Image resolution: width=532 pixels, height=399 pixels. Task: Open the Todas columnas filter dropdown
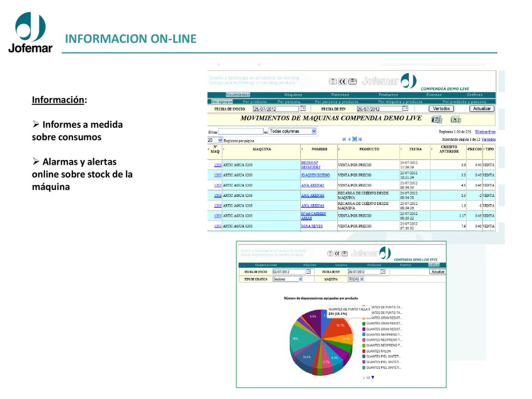(x=292, y=131)
